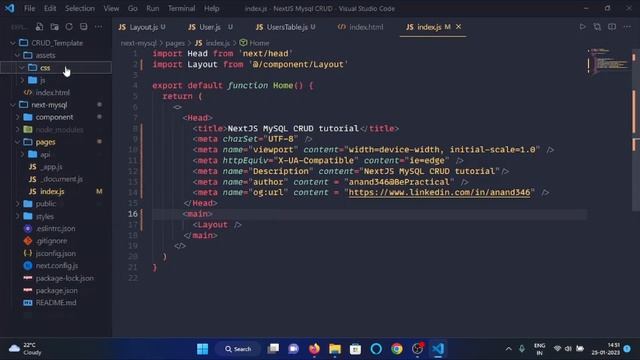Open the weather widget showing 22°C
The image size is (640, 360).
25,349
